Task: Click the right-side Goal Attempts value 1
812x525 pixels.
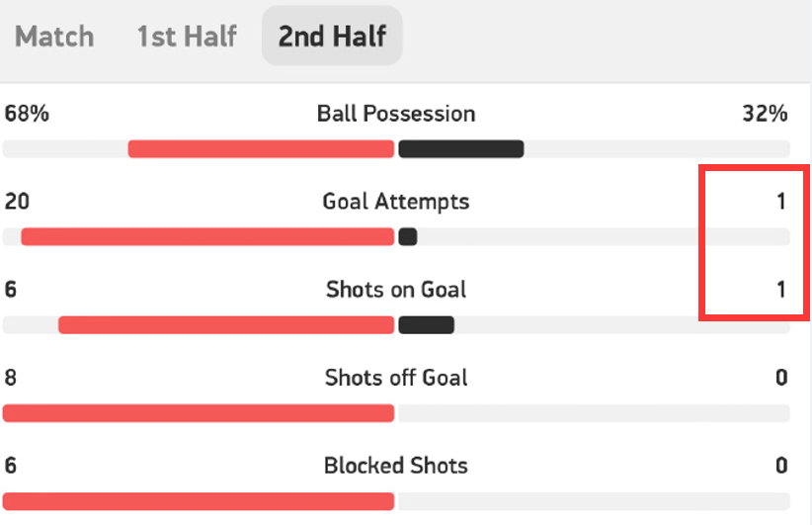Action: point(780,202)
